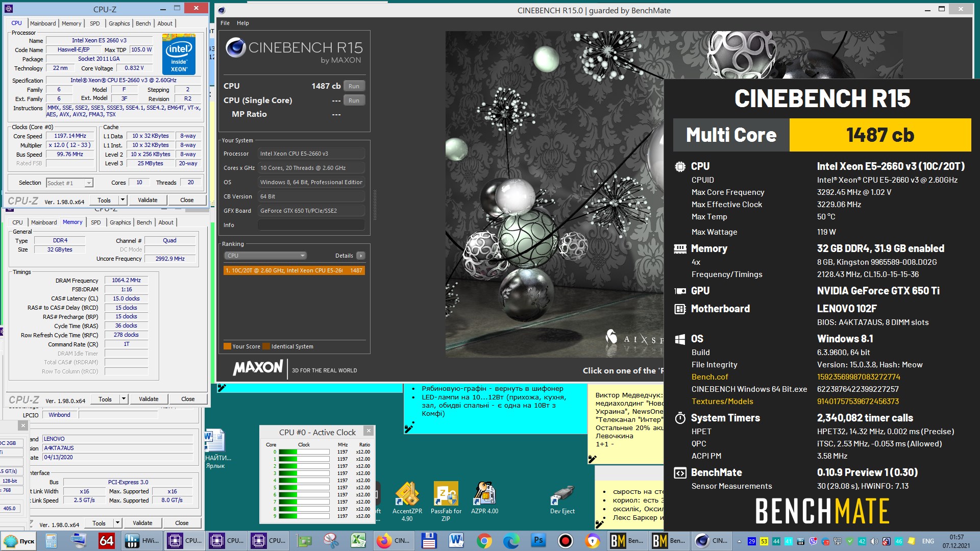Open Photoshop from the taskbar

click(538, 541)
